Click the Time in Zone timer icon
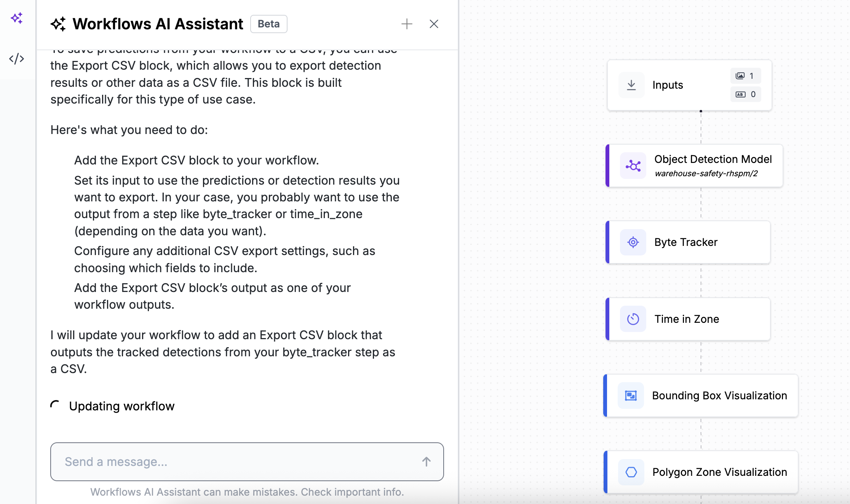Viewport: 850px width, 504px height. coord(633,319)
